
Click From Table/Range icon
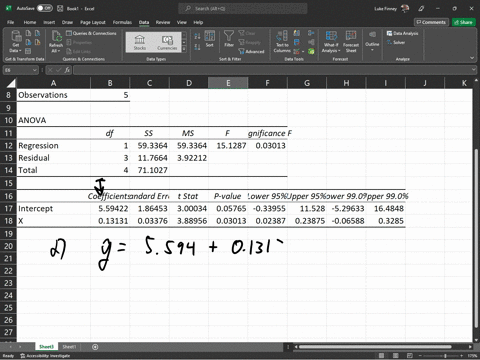(x=28, y=51)
